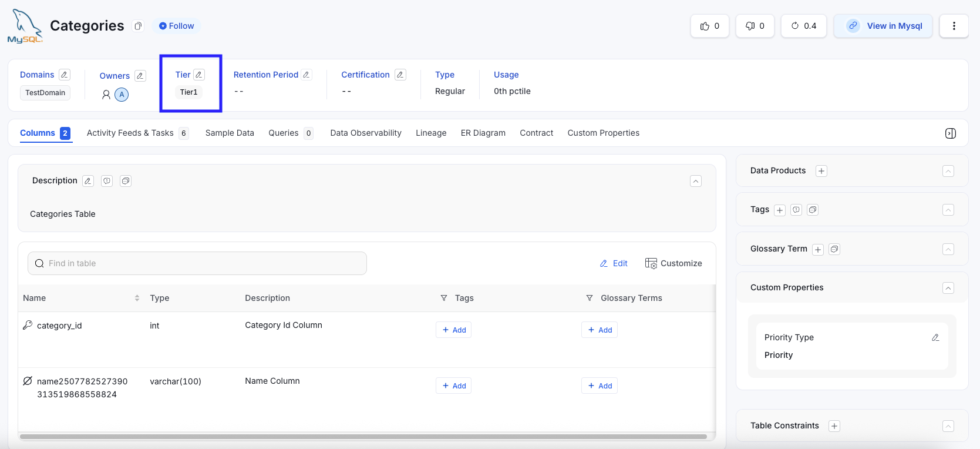980x449 pixels.
Task: Add Tags plus icon in side panel
Action: [780, 210]
